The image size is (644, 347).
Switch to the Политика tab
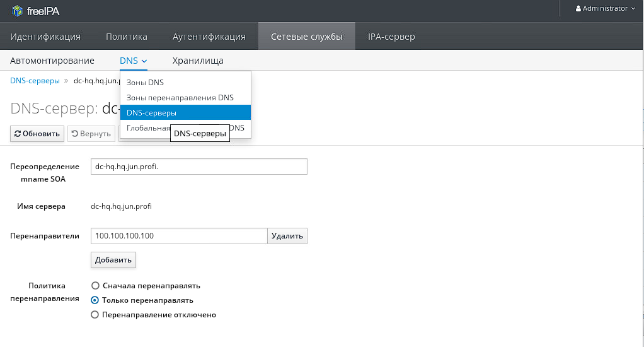[126, 37]
